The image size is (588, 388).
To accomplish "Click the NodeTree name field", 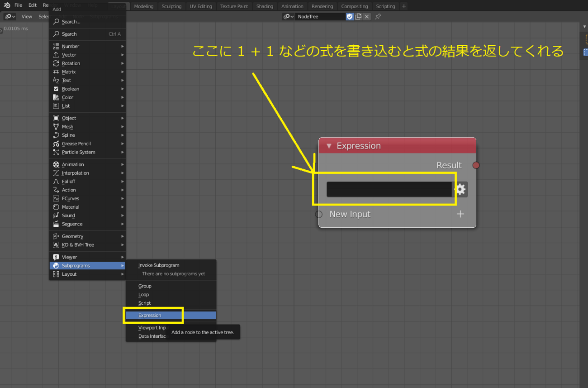I will 320,17.
